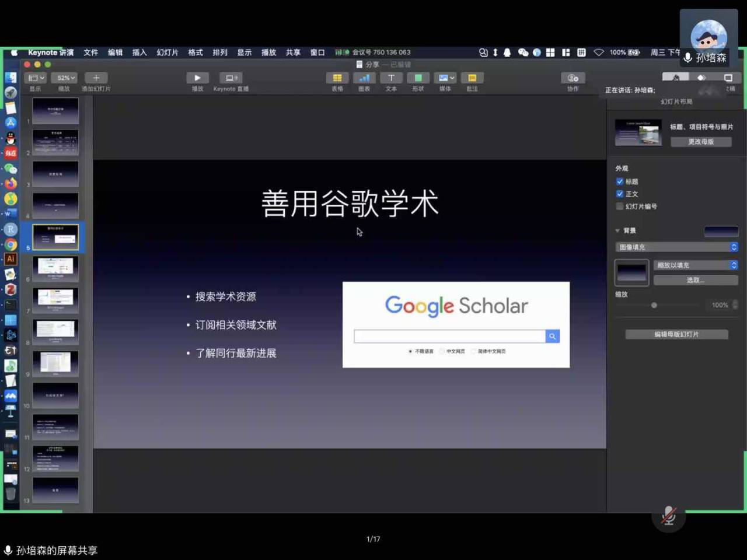
Task: Click the background color preview swatch
Action: [x=721, y=232]
